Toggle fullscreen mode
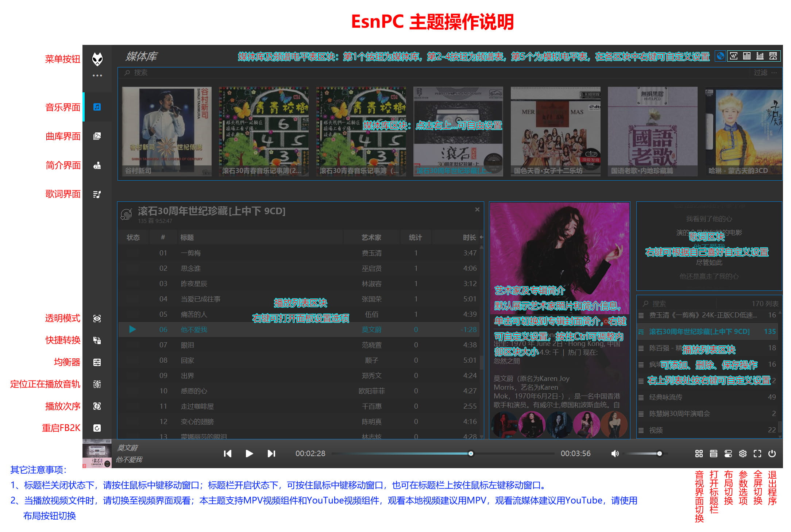The width and height of the screenshot is (791, 532). pos(757,454)
